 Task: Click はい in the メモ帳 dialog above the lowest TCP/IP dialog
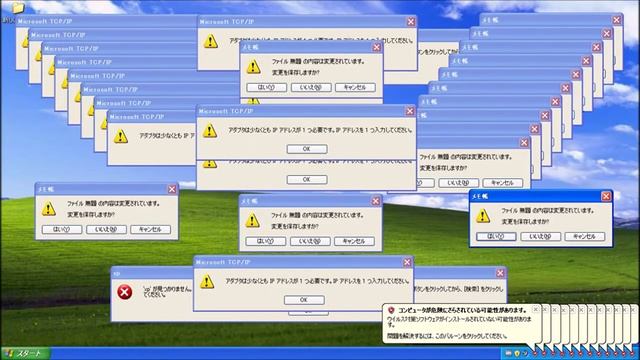point(265,241)
